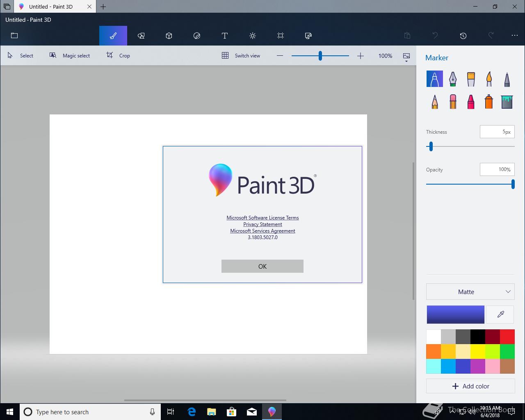Expand the Matte material dropdown
Viewport: 525px width, 420px height.
470,292
